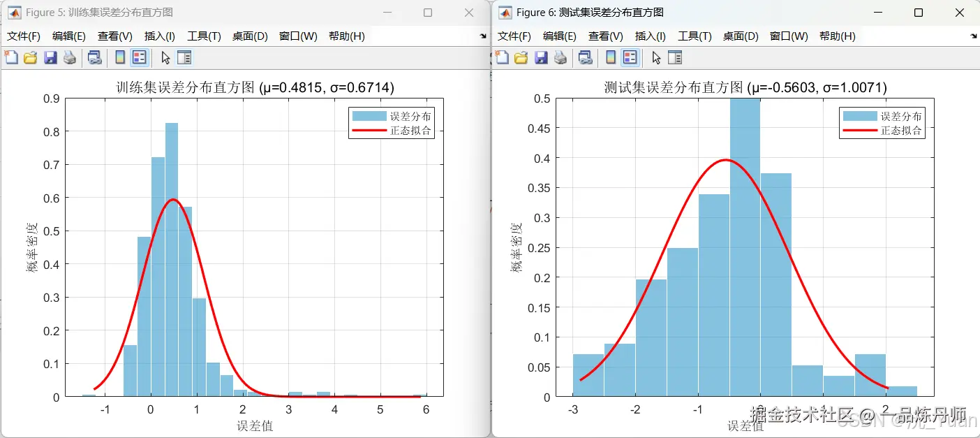Open 工具(T) menu in Figure 6
This screenshot has width=980, height=438.
tap(695, 36)
